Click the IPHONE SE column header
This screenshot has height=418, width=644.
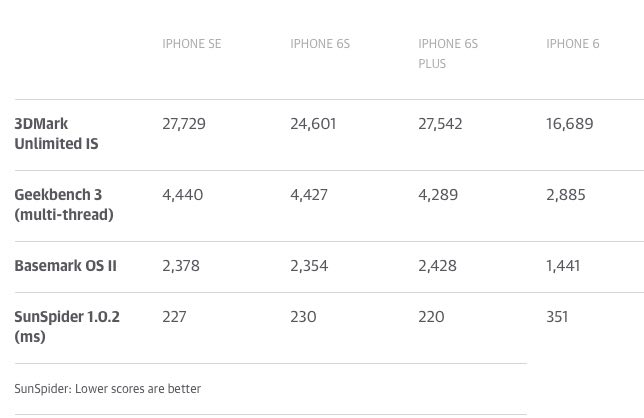click(x=191, y=44)
